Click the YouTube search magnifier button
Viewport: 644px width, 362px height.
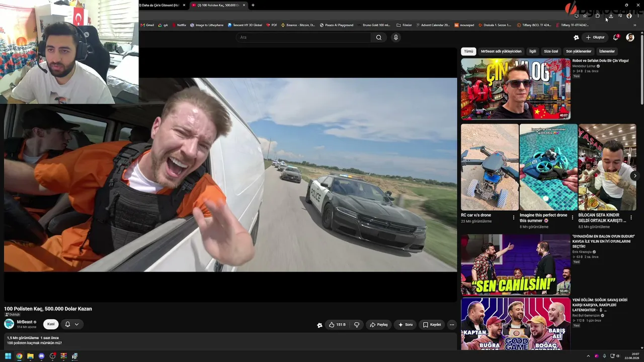(379, 37)
